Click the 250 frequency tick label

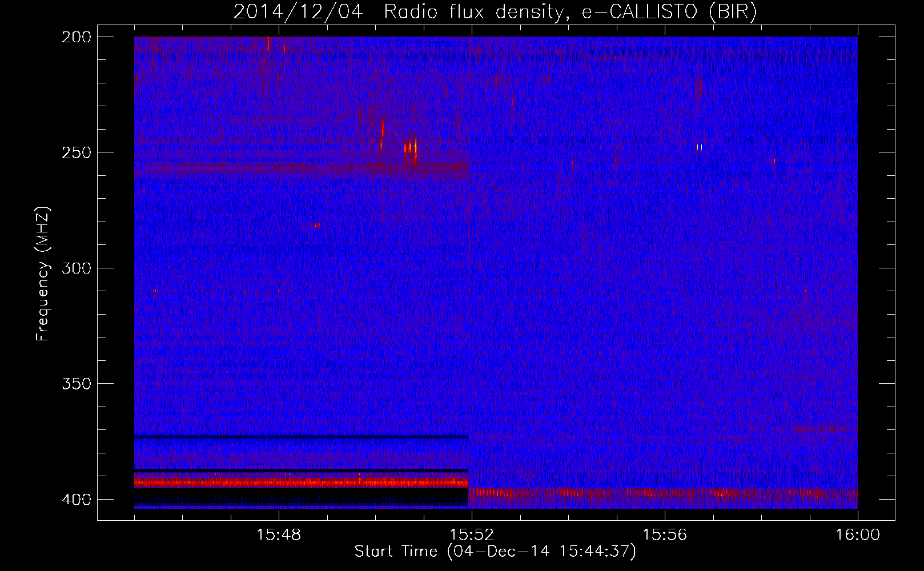[76, 152]
